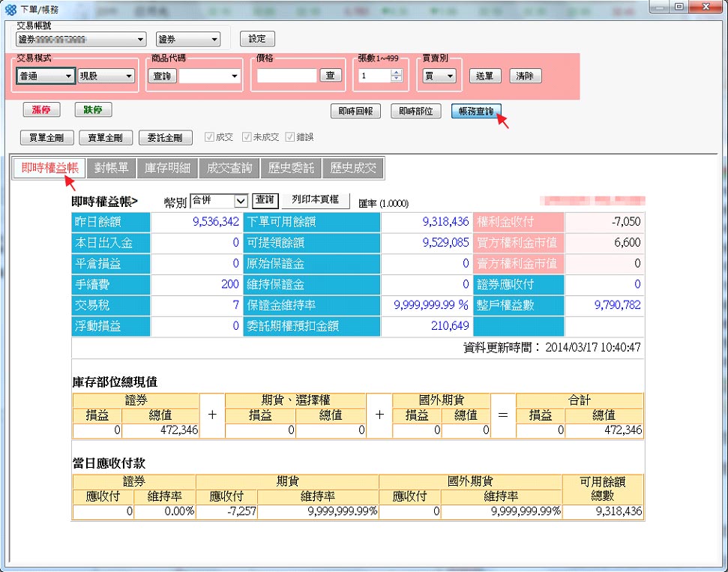This screenshot has width=728, height=572.
Task: Click the 委託期權預扣金額 value 210,649
Action: [450, 326]
